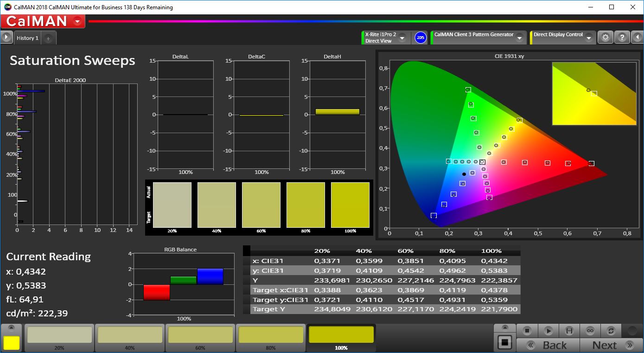
Task: Open the X-Rite i1Pro 2 meter dropdown
Action: 402,38
